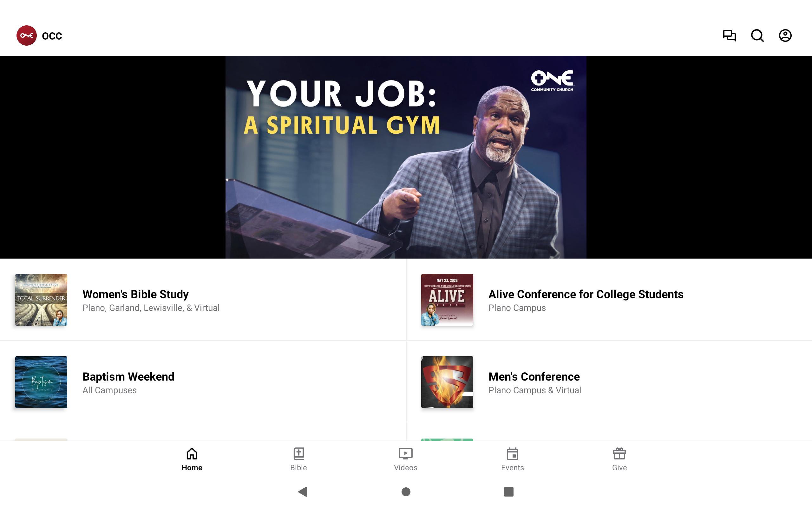
Task: Open Alive Conference for College Students
Action: tap(609, 300)
